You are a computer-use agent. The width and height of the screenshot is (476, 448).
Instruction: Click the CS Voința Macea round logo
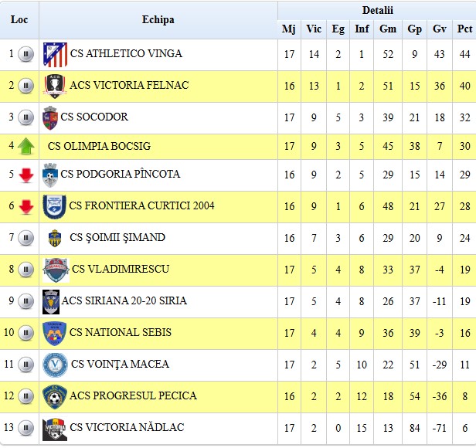click(x=55, y=365)
